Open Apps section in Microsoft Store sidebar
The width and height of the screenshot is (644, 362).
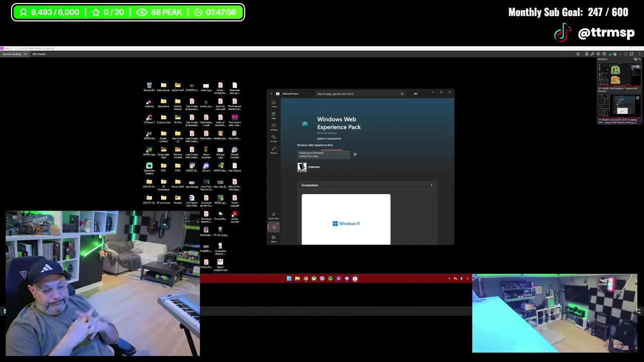pyautogui.click(x=274, y=115)
